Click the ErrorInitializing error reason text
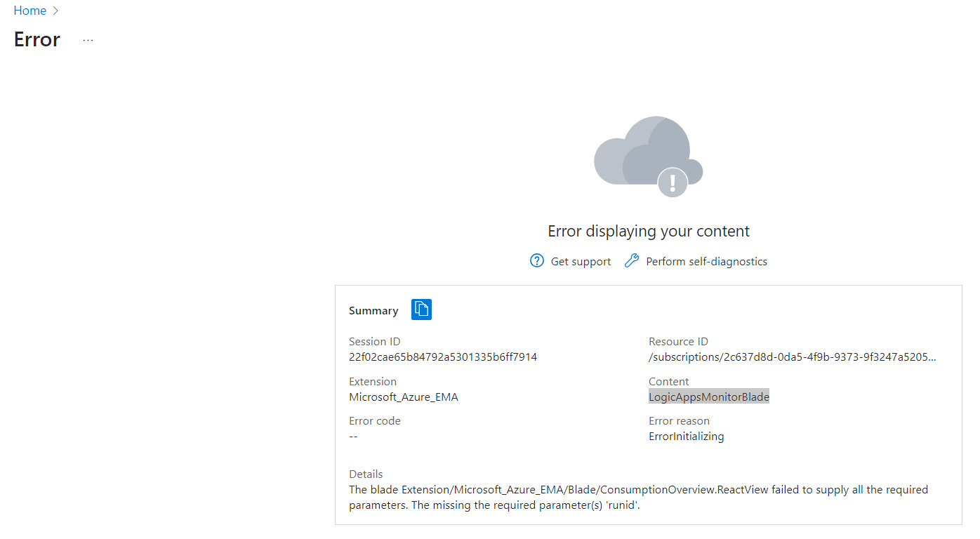Image resolution: width=980 pixels, height=539 pixels. coord(686,436)
